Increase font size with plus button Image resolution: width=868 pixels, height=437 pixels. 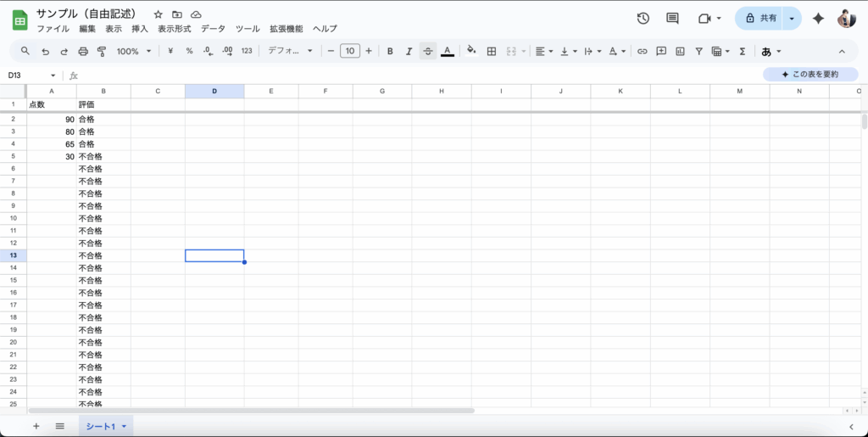[369, 51]
